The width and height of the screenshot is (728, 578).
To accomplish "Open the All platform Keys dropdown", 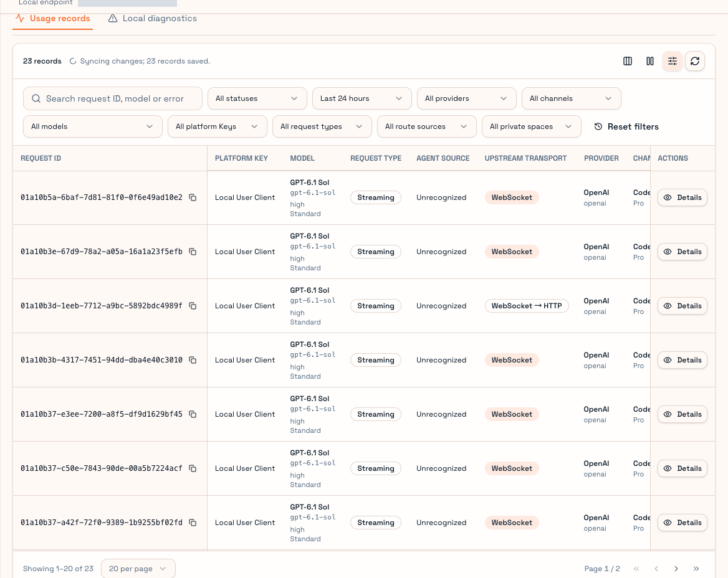I will pyautogui.click(x=218, y=126).
